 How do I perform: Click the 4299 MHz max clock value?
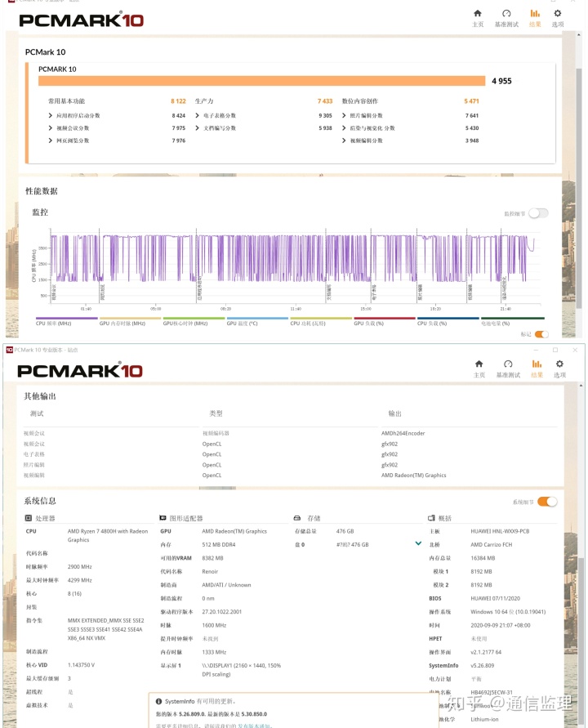[x=80, y=580]
